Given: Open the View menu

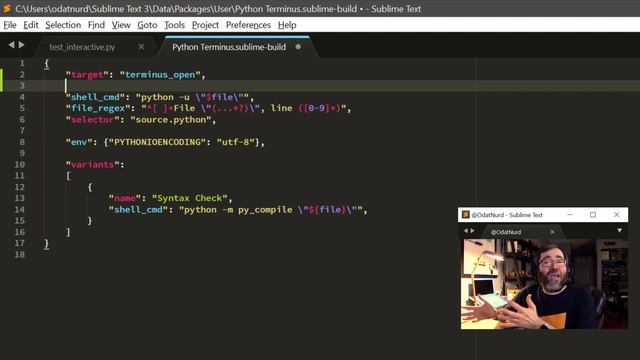Looking at the screenshot, I should tap(121, 25).
